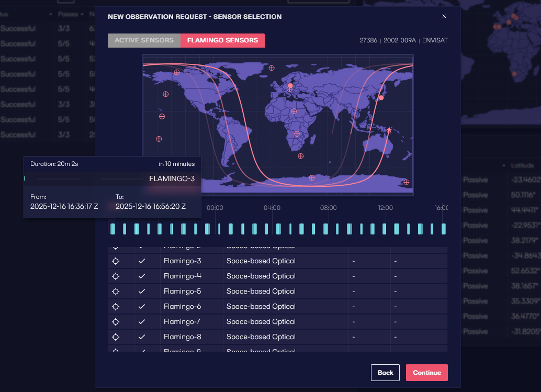The width and height of the screenshot is (541, 392).
Task: Click 'Space-based Optical' in Flamingo-7 row
Action: tap(261, 322)
